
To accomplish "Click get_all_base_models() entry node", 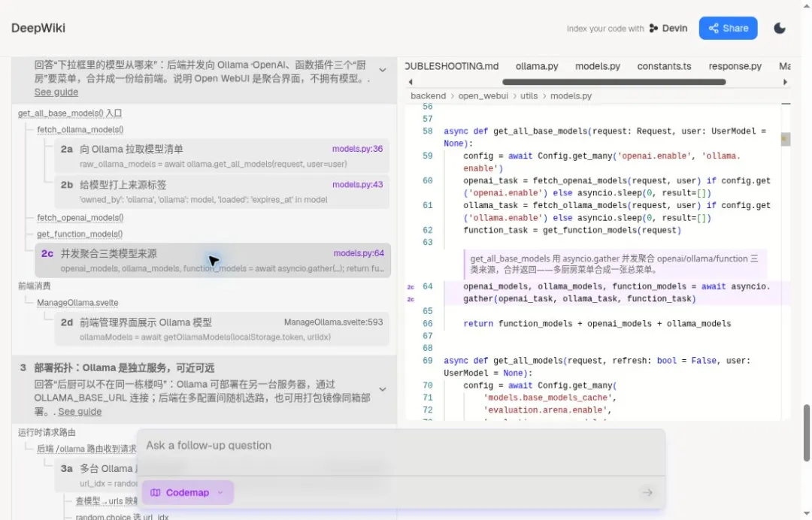I will [70, 113].
